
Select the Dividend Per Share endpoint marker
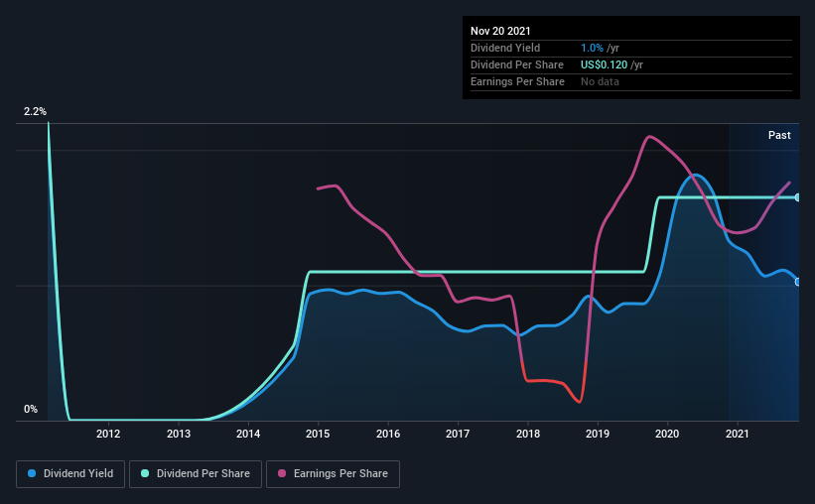tap(797, 197)
